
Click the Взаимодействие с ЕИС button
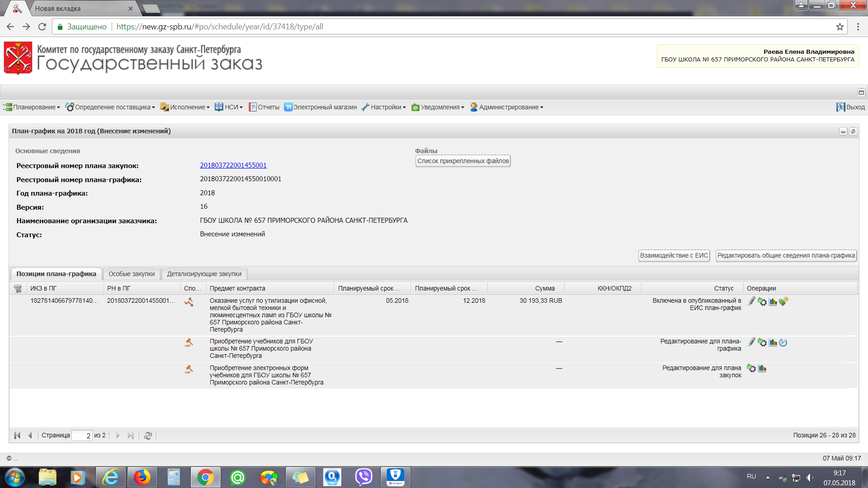click(x=674, y=256)
